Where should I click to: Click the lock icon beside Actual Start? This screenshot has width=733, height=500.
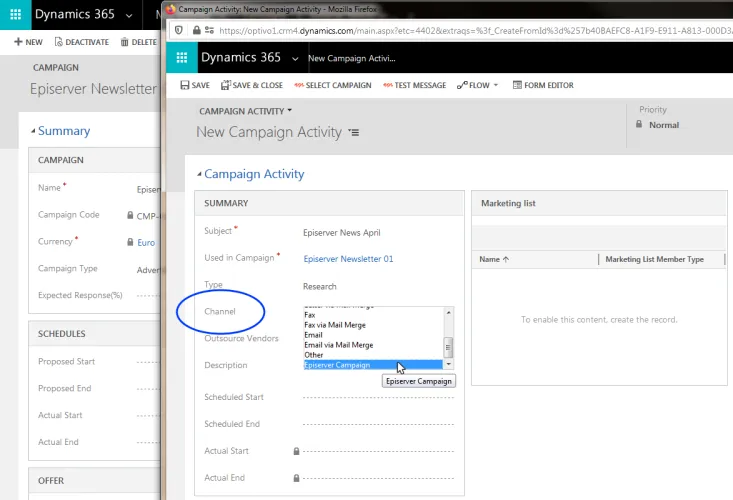coord(296,451)
